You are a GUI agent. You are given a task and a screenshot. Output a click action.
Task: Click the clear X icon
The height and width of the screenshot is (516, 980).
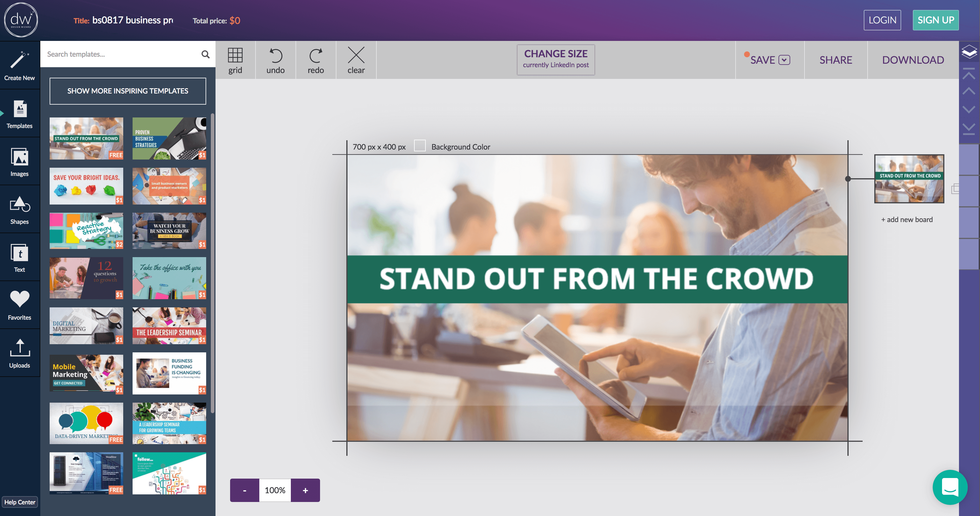(356, 56)
